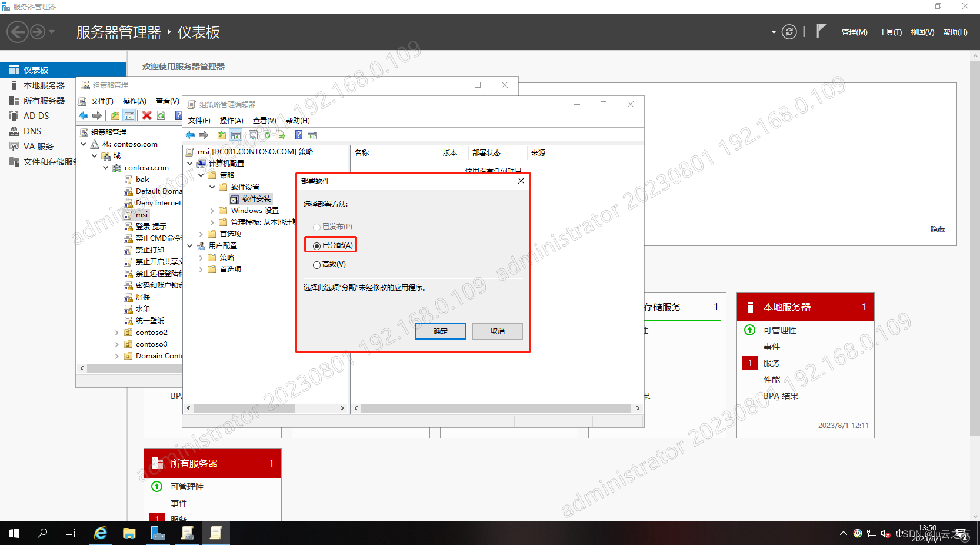Viewport: 980px width, 545px height.
Task: Expand the Windows 设置 tree node
Action: pyautogui.click(x=212, y=210)
